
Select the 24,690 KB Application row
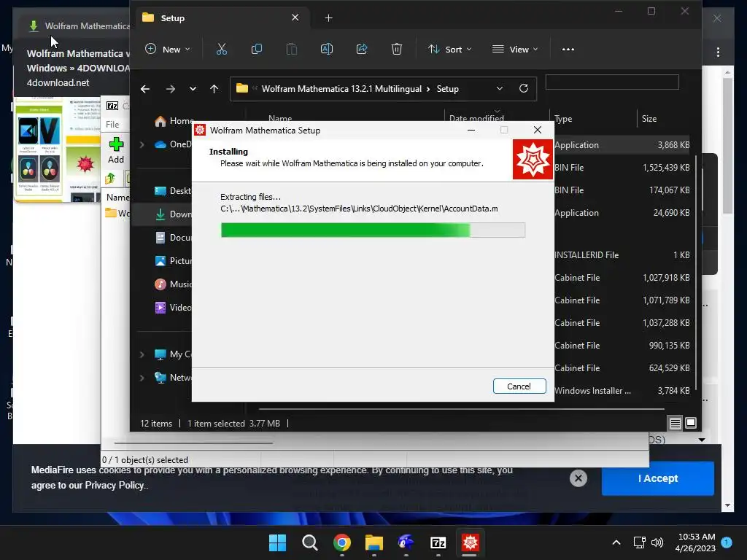tap(622, 213)
